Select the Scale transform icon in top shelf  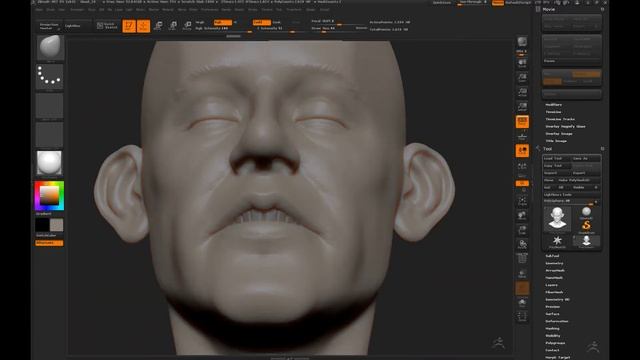[x=173, y=26]
